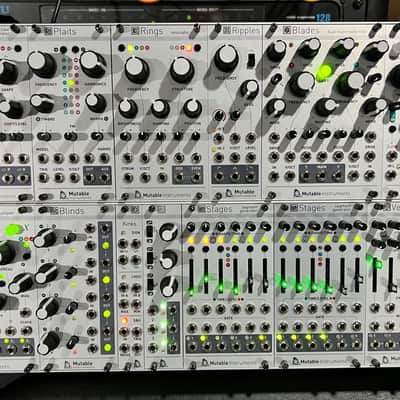Move sixth slider on left Stages
The image size is (400, 400).
(x=265, y=276)
